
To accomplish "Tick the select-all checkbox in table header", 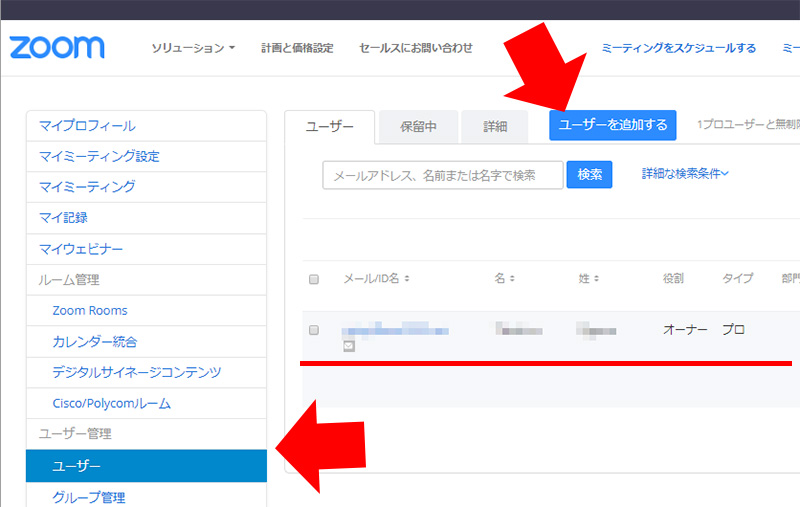I will pos(314,279).
